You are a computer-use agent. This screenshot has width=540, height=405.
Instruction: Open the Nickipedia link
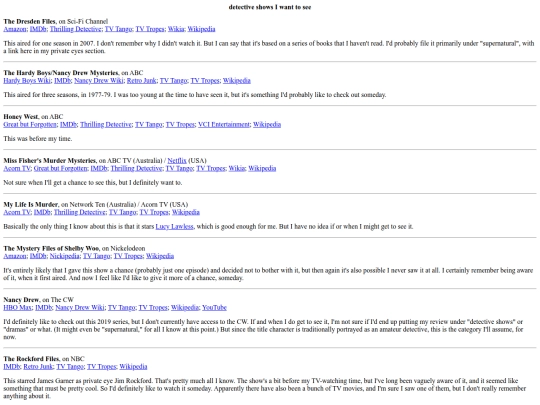coord(65,256)
